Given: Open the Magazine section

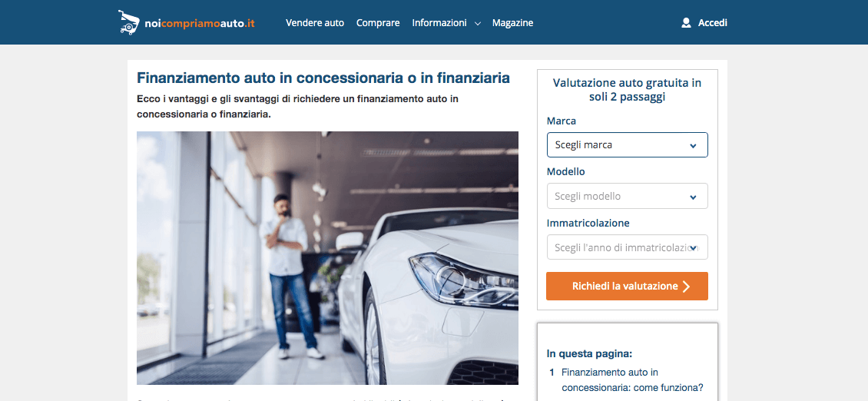Looking at the screenshot, I should tap(512, 23).
